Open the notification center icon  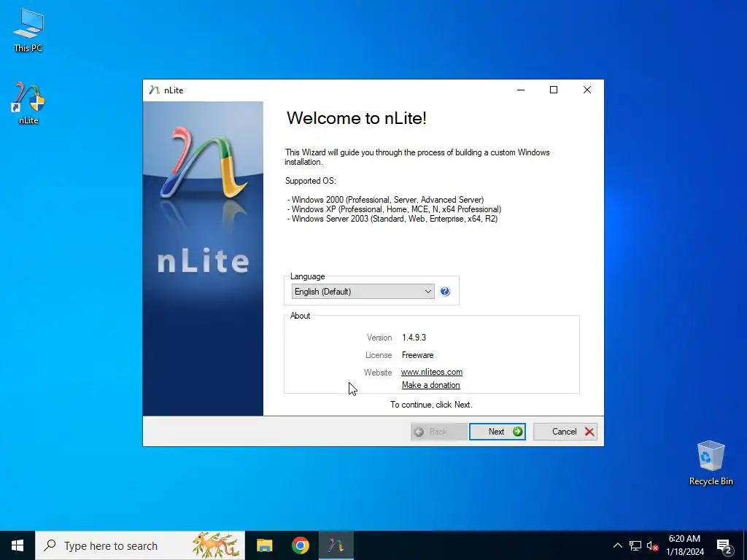click(724, 546)
